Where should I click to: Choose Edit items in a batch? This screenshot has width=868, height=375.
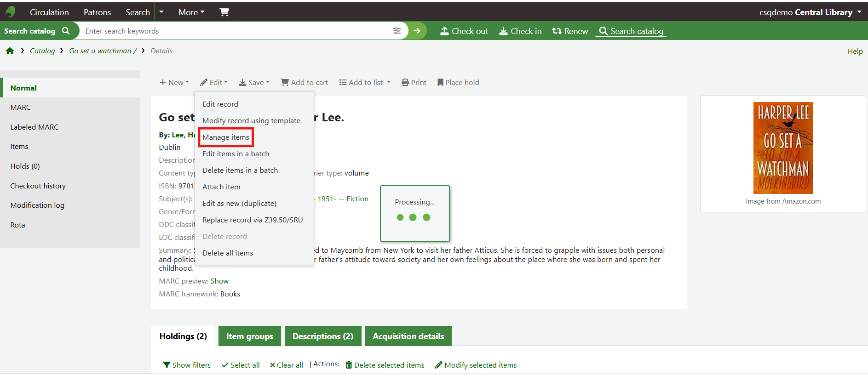pos(236,154)
